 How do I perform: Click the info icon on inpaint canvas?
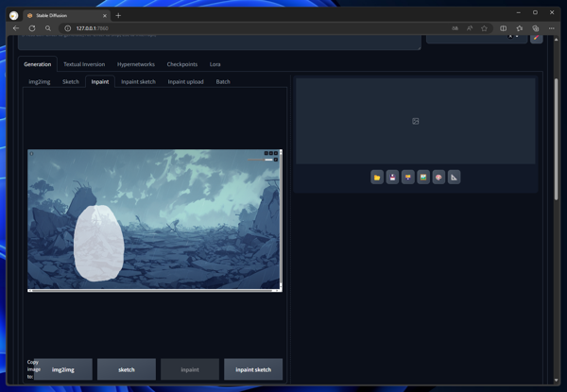pos(32,154)
